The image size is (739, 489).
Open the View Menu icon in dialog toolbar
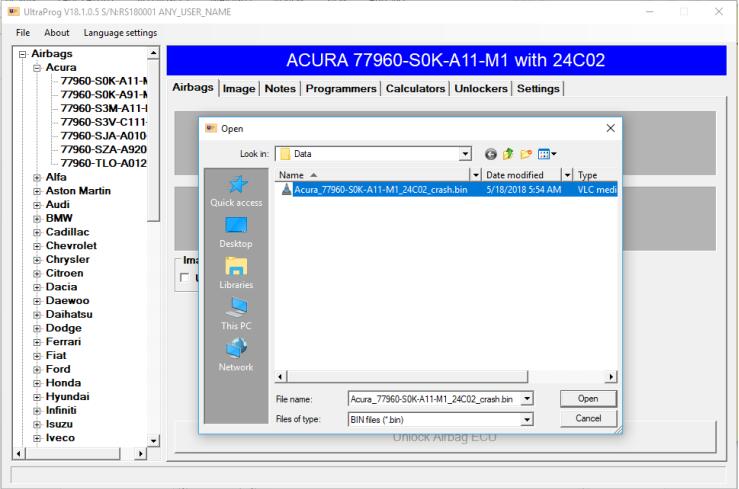547,154
